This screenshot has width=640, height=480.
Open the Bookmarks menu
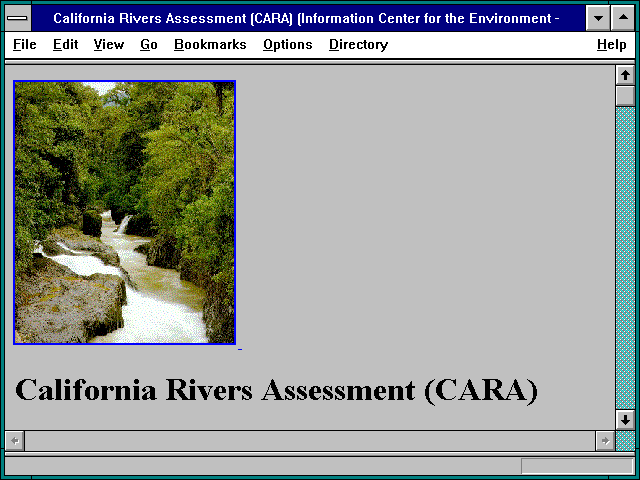210,44
